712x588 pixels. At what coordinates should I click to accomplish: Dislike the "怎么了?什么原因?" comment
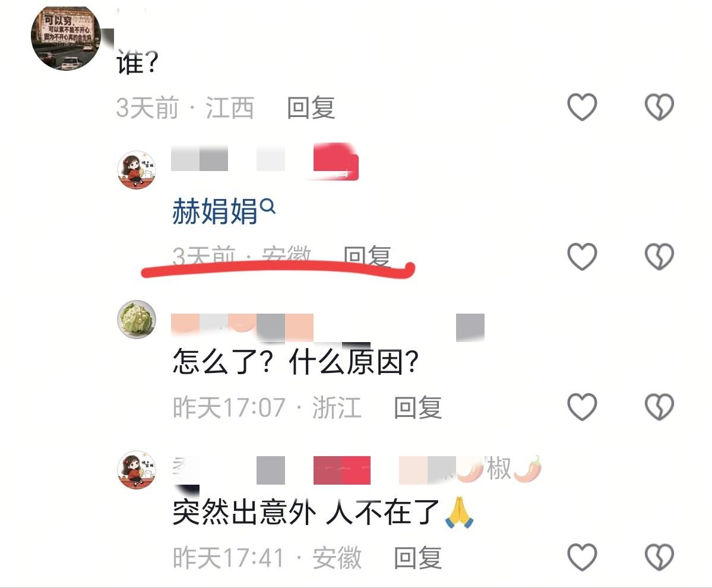(x=659, y=407)
